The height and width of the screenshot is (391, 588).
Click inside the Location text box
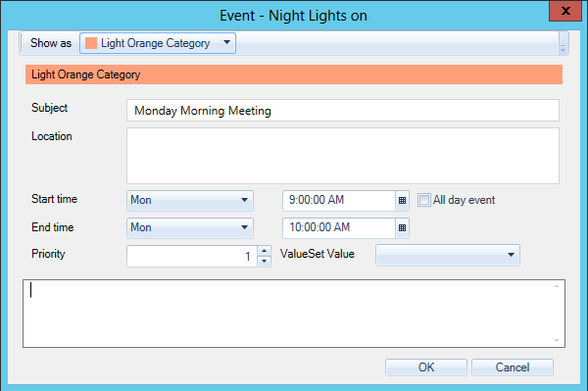343,156
